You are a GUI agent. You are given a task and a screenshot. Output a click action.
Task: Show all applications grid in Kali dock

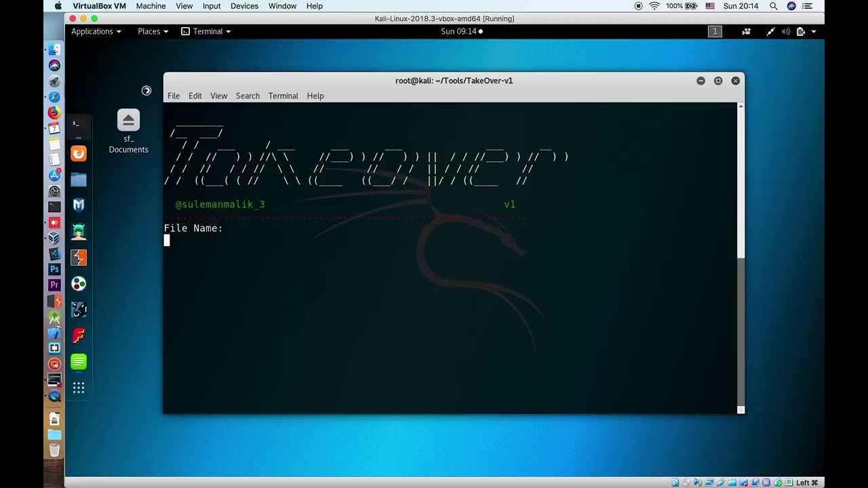tap(79, 388)
